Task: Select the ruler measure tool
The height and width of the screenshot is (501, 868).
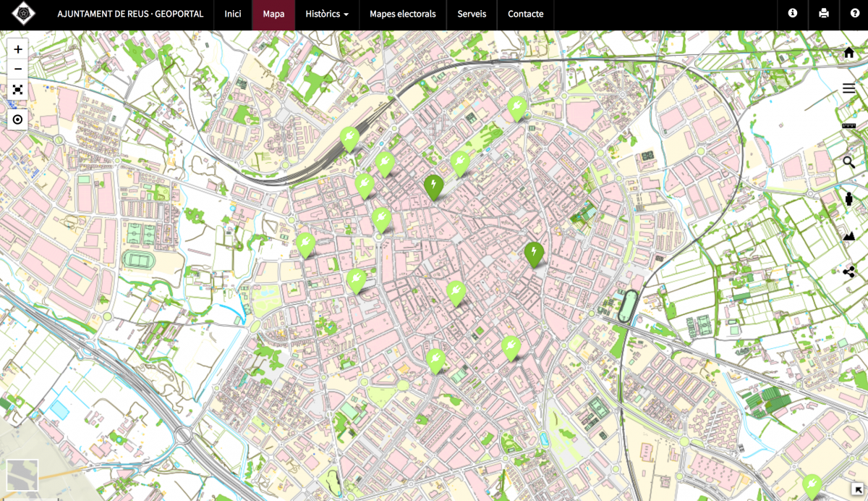Action: point(849,125)
